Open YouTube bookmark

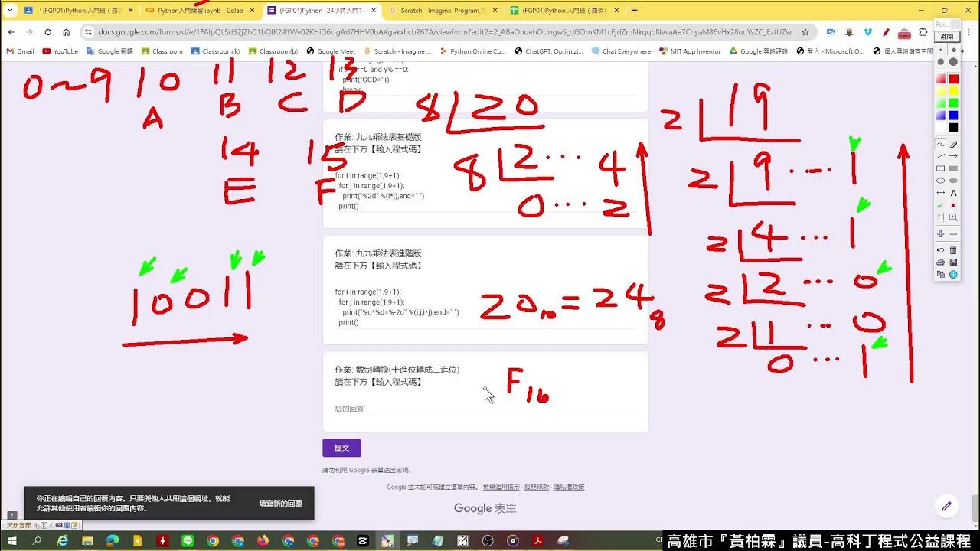point(60,51)
